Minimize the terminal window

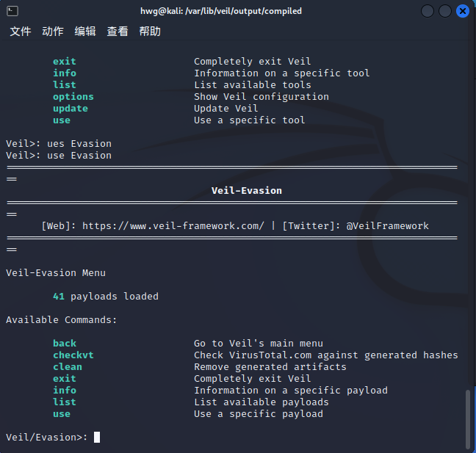point(427,11)
